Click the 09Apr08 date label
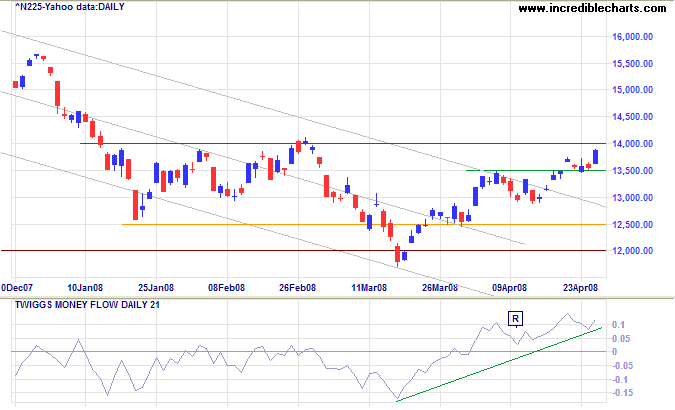Screen dimensions: 675x410 click(x=509, y=288)
